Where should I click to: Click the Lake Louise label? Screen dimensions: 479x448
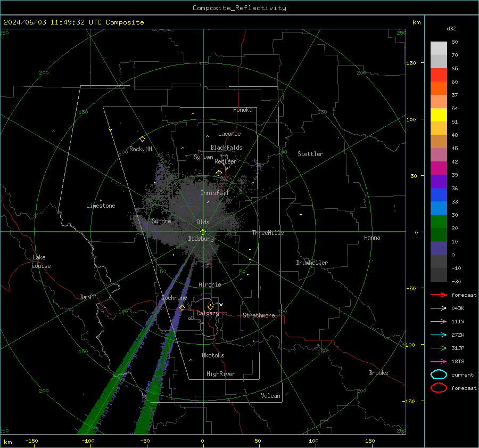click(x=41, y=262)
